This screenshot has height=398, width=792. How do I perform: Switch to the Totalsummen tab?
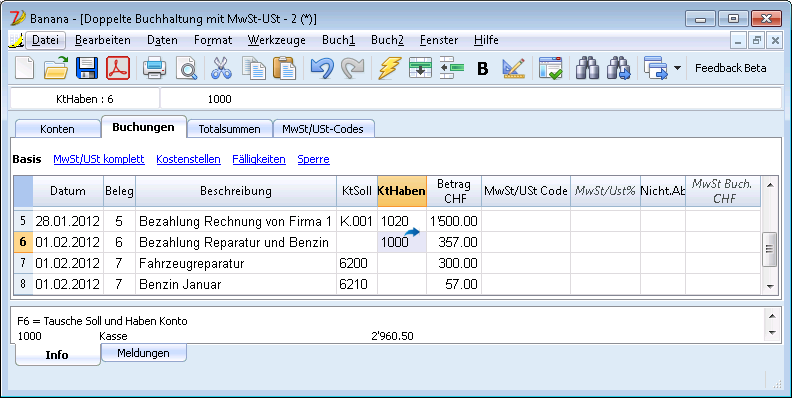(x=229, y=129)
